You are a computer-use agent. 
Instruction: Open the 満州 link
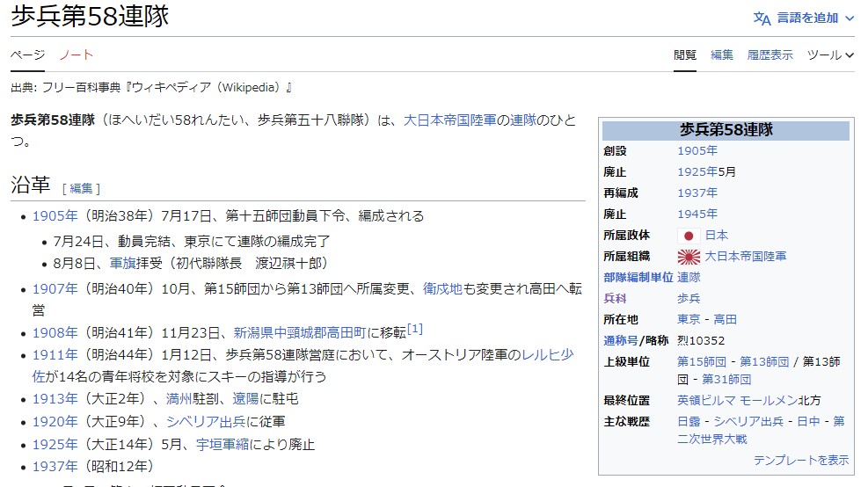click(x=179, y=399)
